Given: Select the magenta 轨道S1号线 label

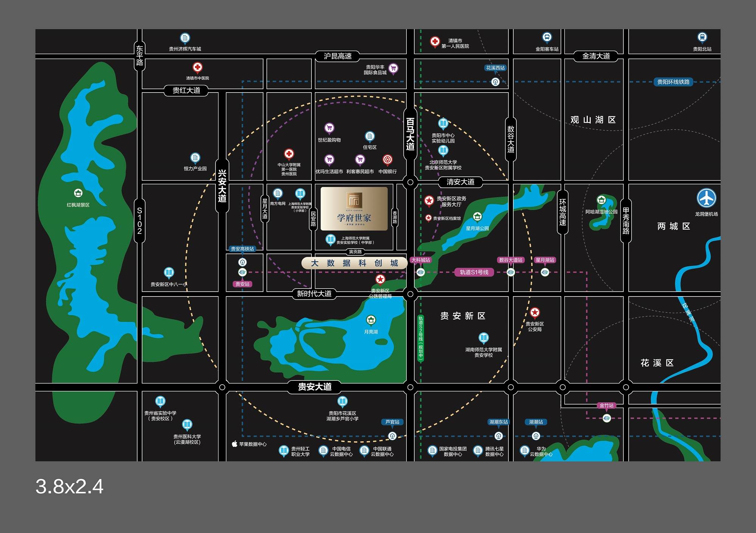Looking at the screenshot, I should (x=474, y=272).
